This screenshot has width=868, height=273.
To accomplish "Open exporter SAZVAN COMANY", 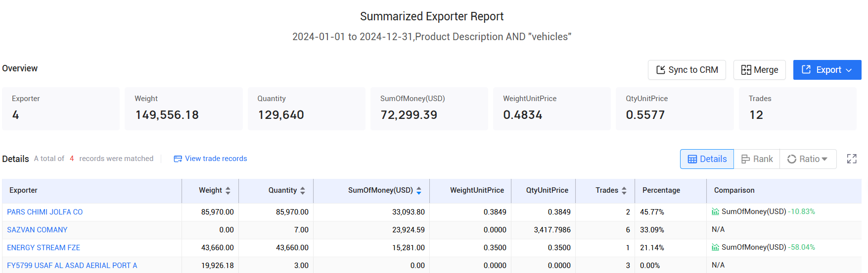I will pos(37,230).
